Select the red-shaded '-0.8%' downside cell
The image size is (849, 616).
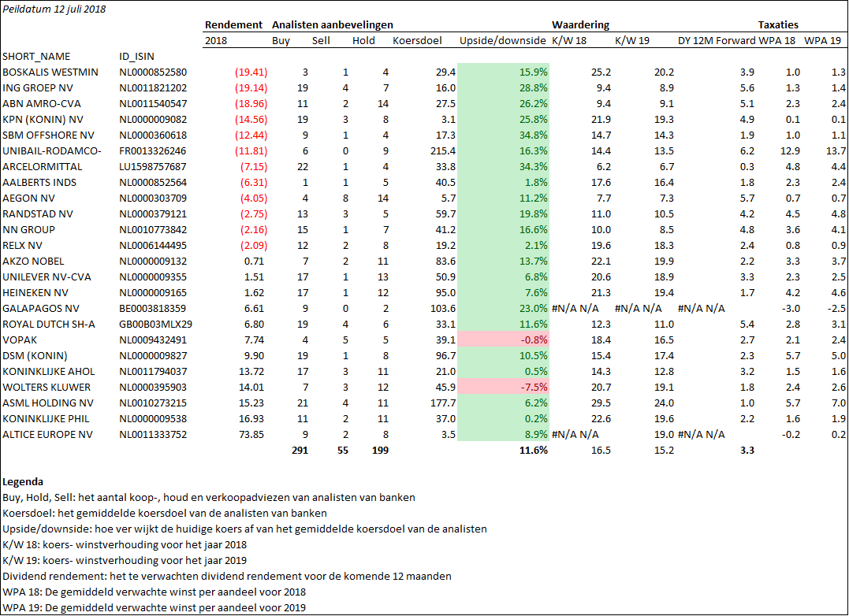point(503,340)
